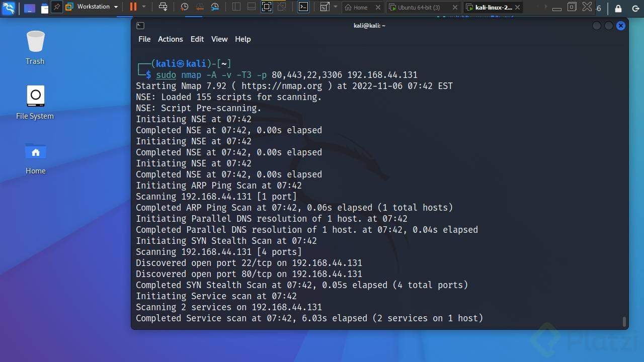
Task: Open the Snapshot Manager
Action: click(x=215, y=7)
